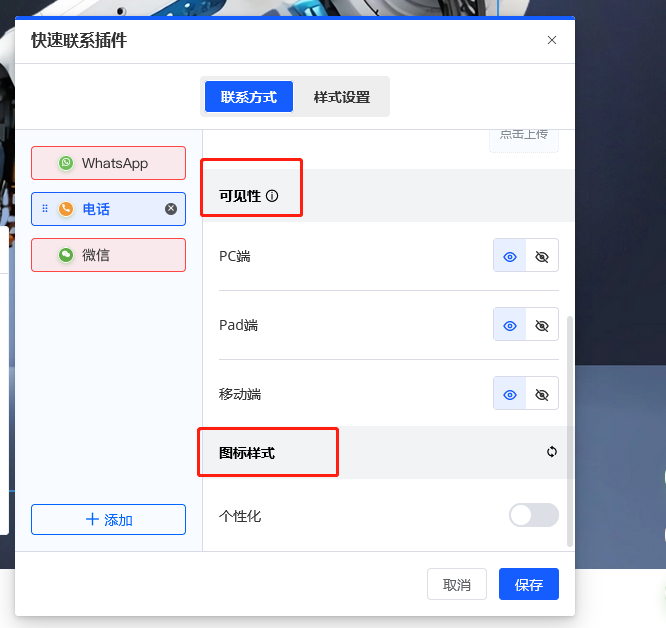Show on Pad端 using the eye icon
Viewport: 666px width, 628px height.
[510, 324]
